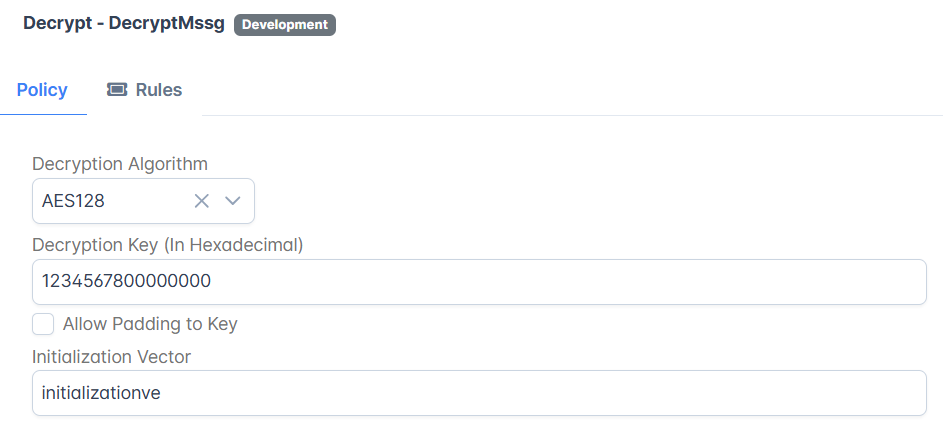Image resolution: width=943 pixels, height=439 pixels.
Task: Expand the Decryption Algorithm chevron arrow
Action: point(233,201)
